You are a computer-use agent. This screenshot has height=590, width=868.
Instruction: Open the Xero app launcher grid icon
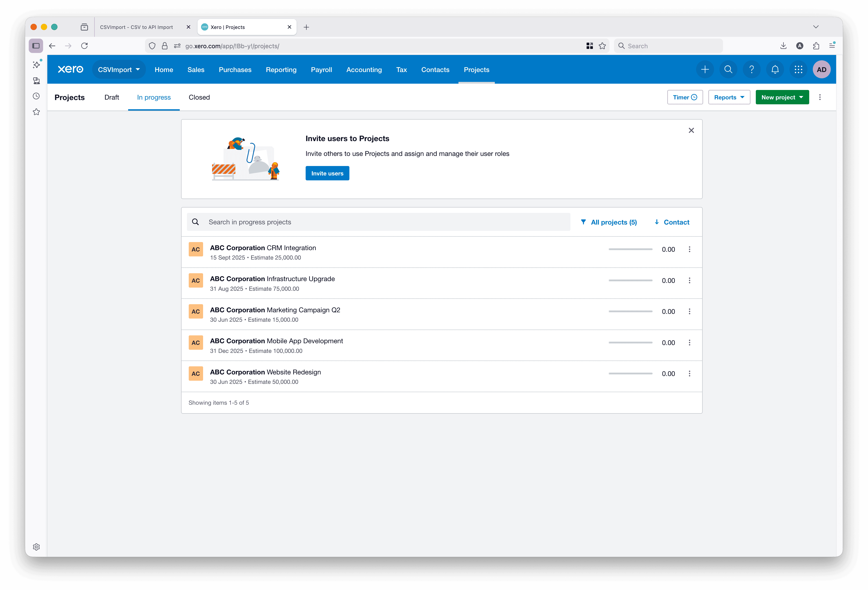(x=798, y=70)
